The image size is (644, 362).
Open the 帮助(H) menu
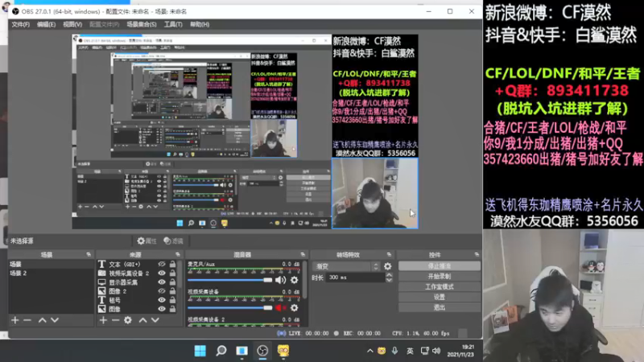point(200,25)
